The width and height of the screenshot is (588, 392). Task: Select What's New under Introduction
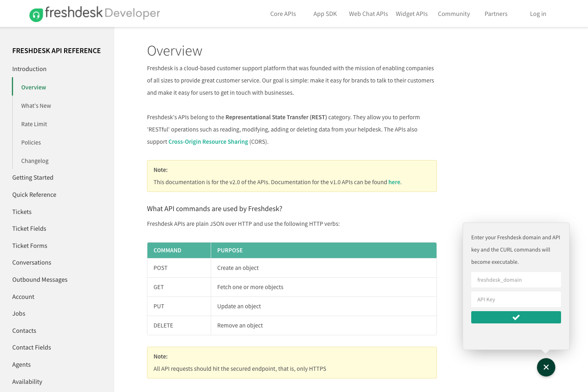(x=36, y=106)
